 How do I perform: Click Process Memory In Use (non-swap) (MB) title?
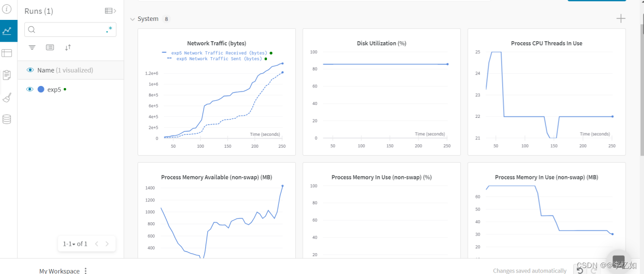tap(546, 177)
